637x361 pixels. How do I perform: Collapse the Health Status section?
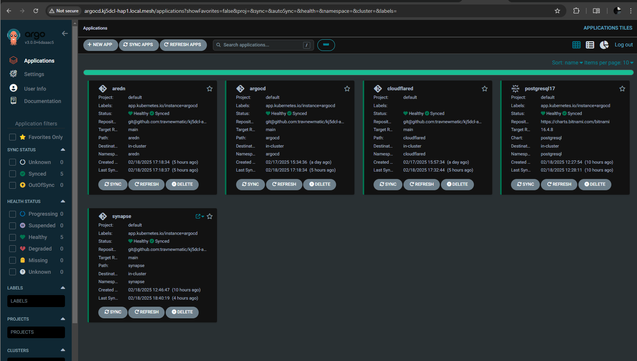63,201
